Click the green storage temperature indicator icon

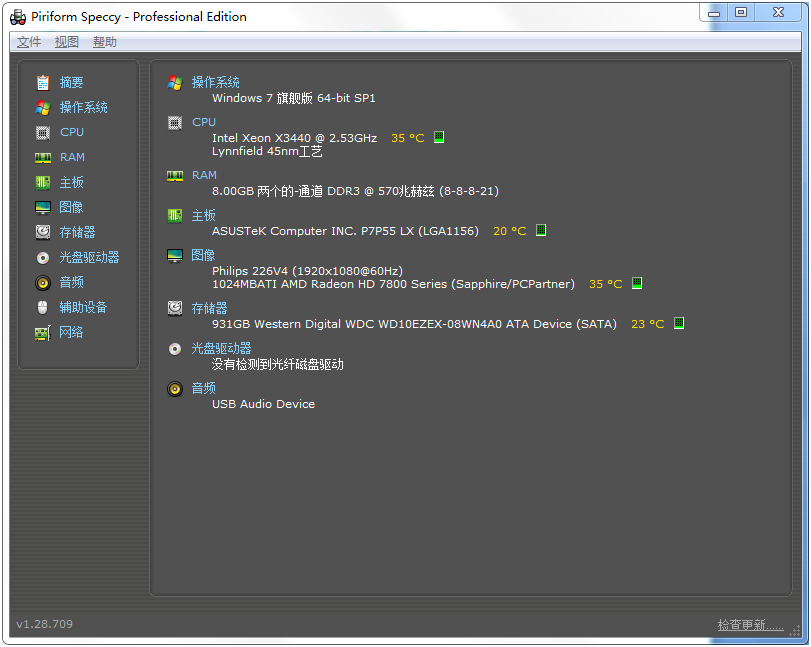[x=679, y=323]
